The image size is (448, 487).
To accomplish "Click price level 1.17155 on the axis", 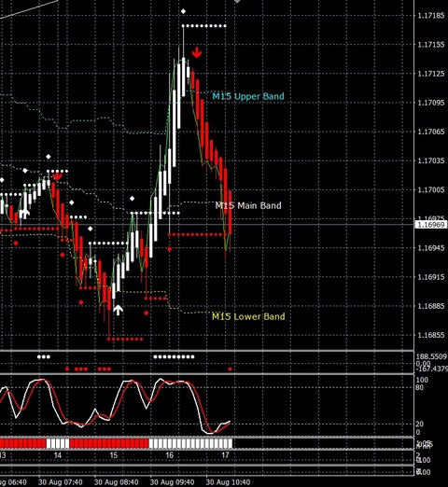I will pyautogui.click(x=430, y=45).
